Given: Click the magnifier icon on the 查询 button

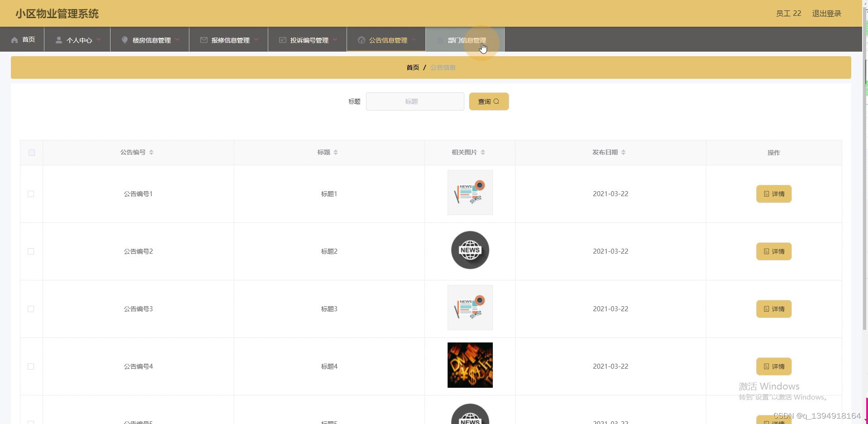Looking at the screenshot, I should 496,101.
